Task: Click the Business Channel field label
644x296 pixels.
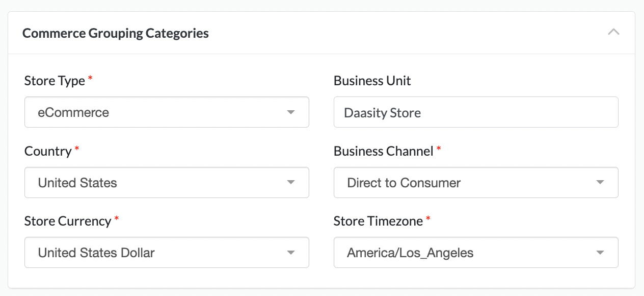Action: click(x=383, y=151)
